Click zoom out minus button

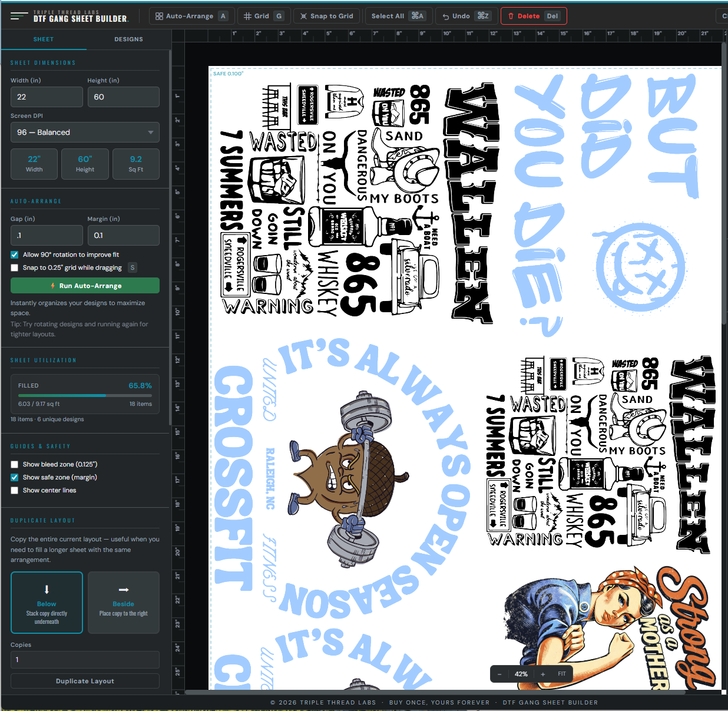point(499,674)
